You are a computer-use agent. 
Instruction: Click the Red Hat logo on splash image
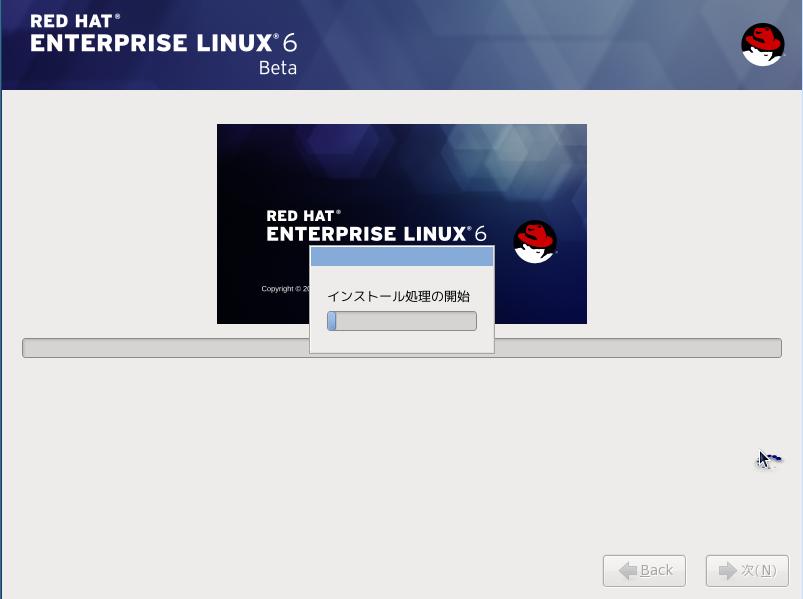535,242
